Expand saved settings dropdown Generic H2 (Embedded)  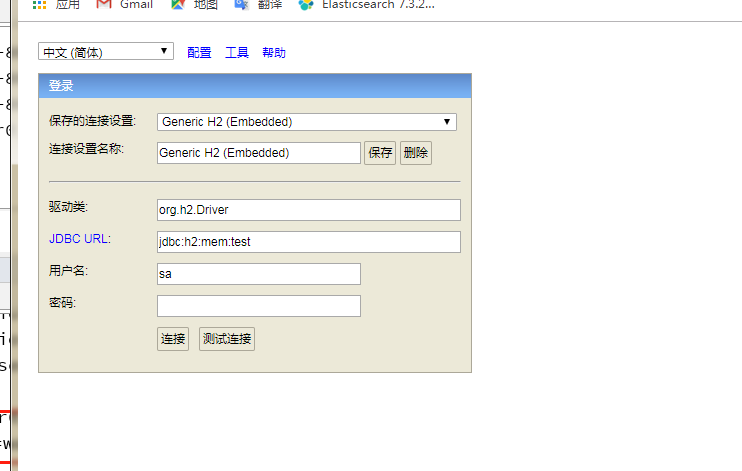(x=307, y=122)
